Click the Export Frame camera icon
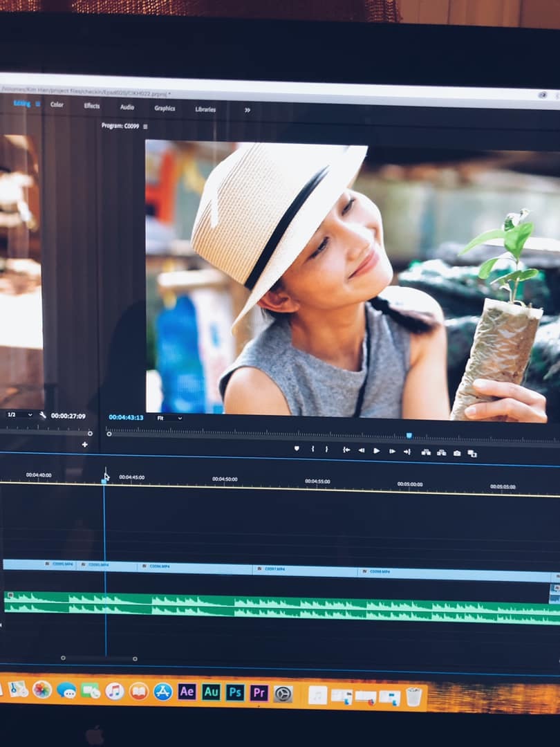 tap(457, 453)
